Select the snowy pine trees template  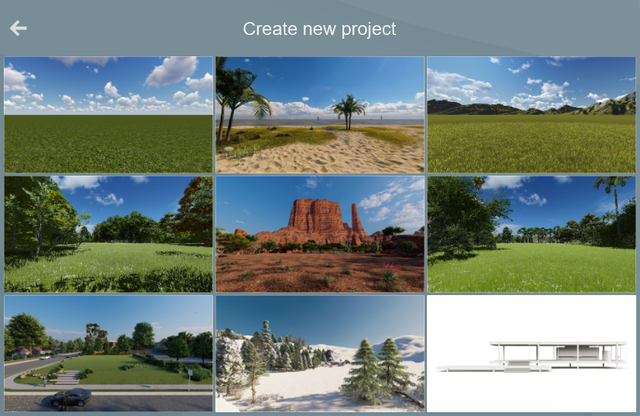click(x=320, y=353)
